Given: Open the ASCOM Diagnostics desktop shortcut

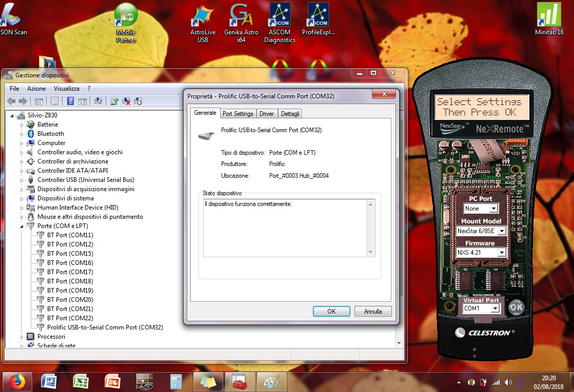Looking at the screenshot, I should (280, 24).
